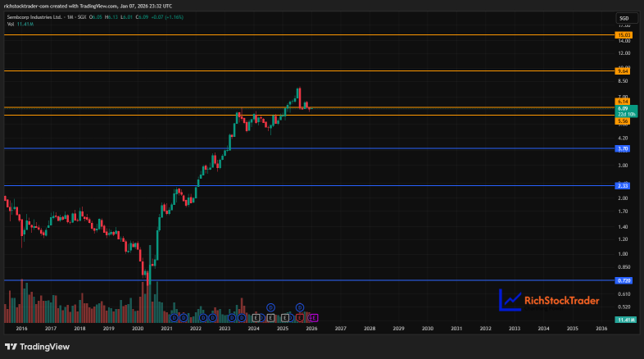Click the 11.41M volume label on the price axis
644x359 pixels.
626,320
